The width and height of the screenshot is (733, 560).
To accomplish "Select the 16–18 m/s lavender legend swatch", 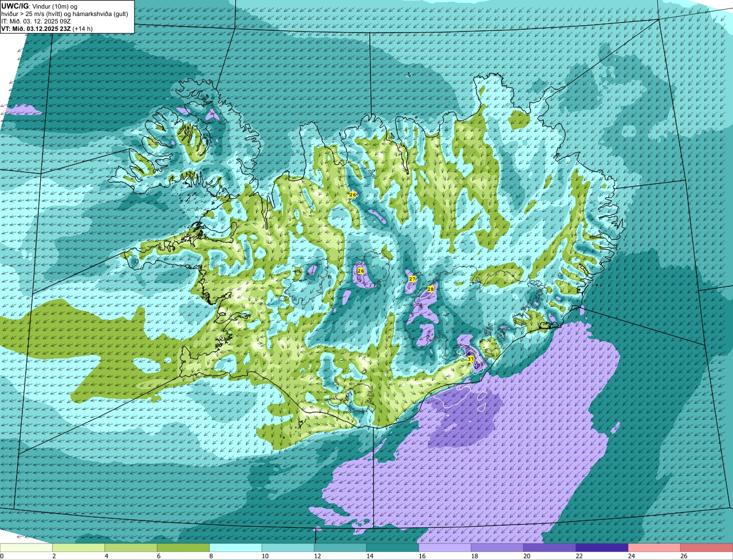I will pyautogui.click(x=445, y=547).
